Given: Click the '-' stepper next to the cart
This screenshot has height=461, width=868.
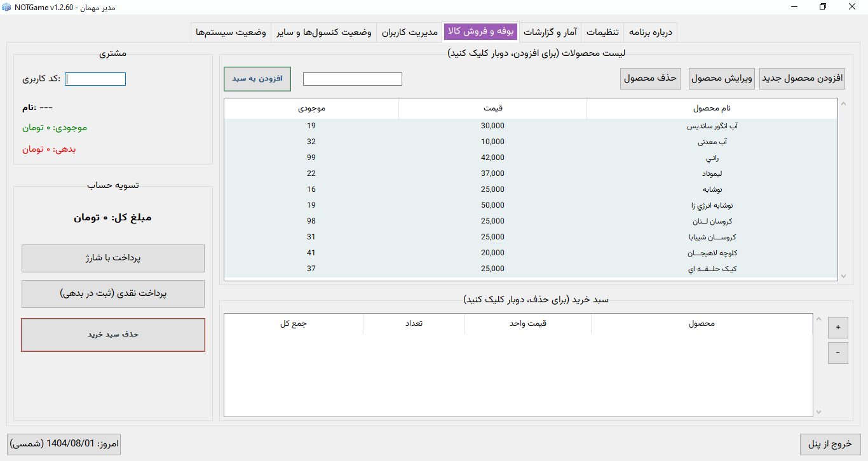Looking at the screenshot, I should (x=837, y=352).
